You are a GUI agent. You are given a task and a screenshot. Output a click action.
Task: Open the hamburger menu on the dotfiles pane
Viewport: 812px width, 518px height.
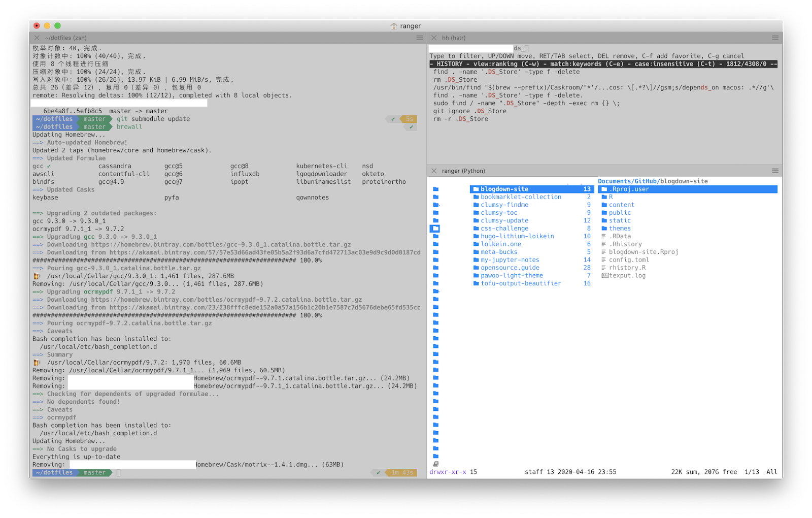pos(419,38)
